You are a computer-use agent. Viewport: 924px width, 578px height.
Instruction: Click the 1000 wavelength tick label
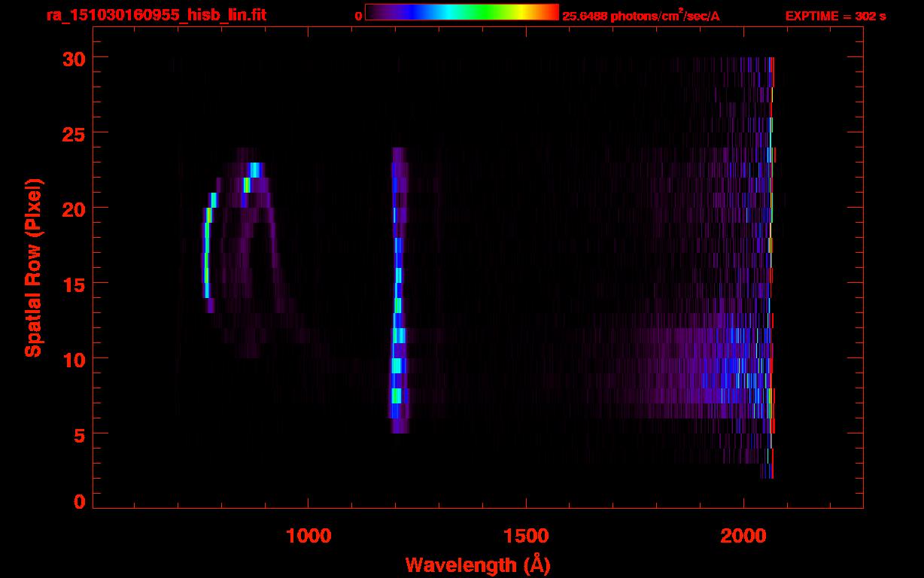click(309, 535)
